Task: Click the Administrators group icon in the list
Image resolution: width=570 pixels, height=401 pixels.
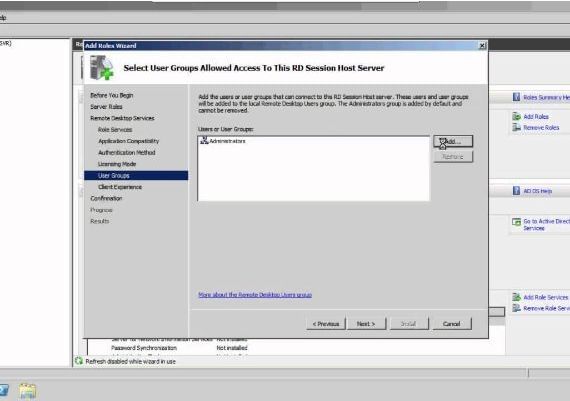Action: (204, 140)
